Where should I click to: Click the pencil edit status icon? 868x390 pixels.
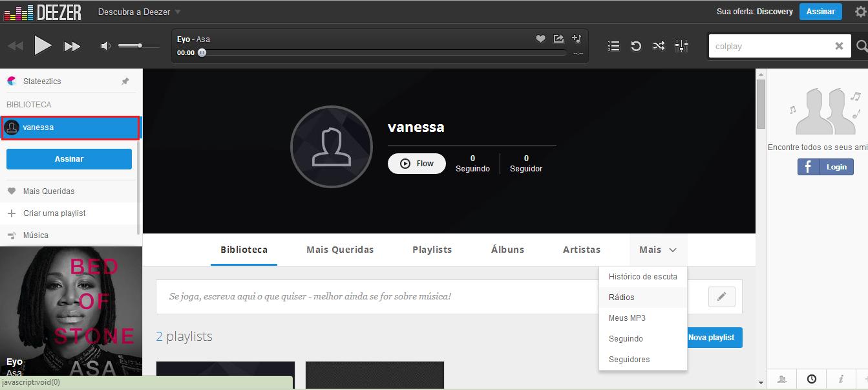[721, 297]
